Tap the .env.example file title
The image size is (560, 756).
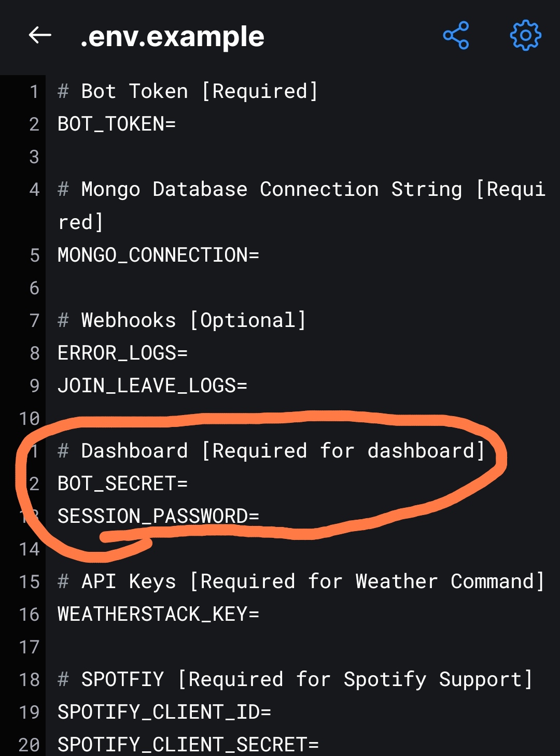(x=171, y=36)
